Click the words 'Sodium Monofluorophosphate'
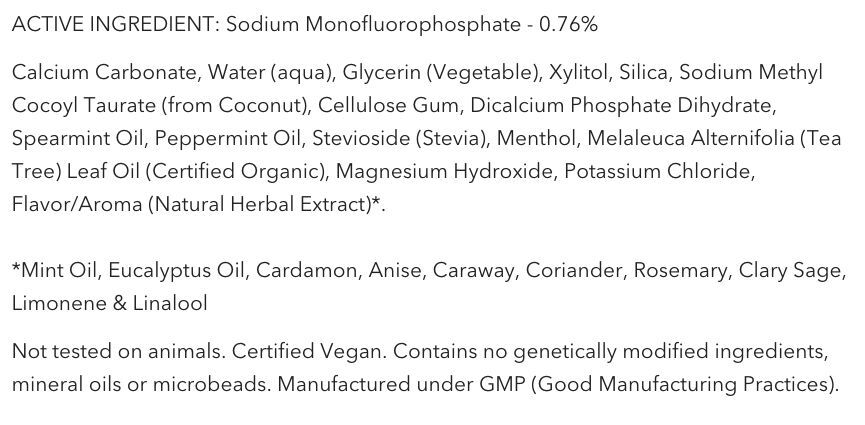The width and height of the screenshot is (865, 425). coord(373,25)
